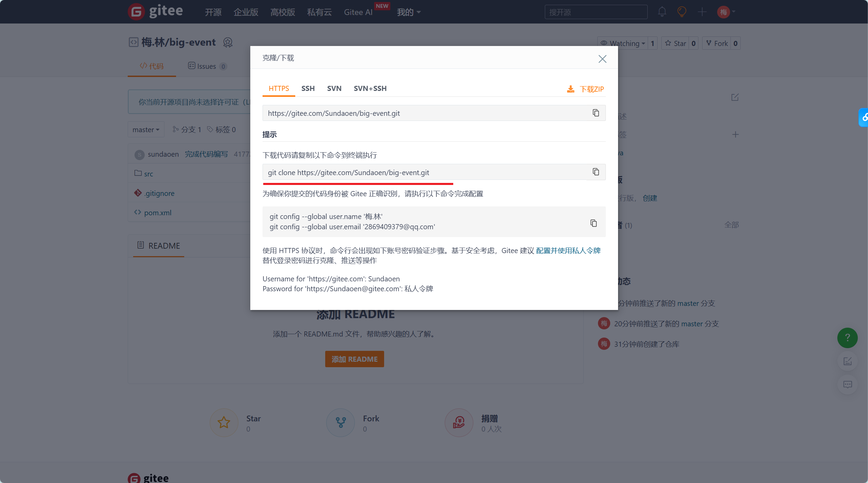This screenshot has height=483, width=868.
Task: Open the src folder
Action: [x=148, y=174]
